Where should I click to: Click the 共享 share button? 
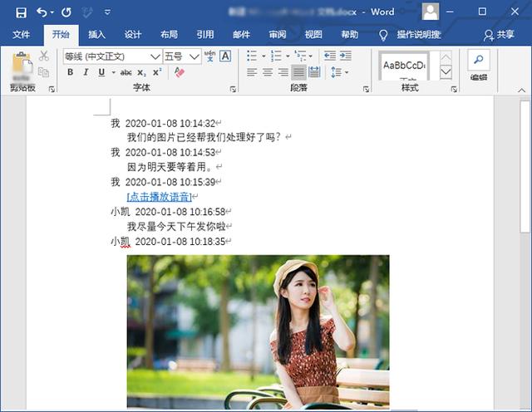[x=499, y=35]
